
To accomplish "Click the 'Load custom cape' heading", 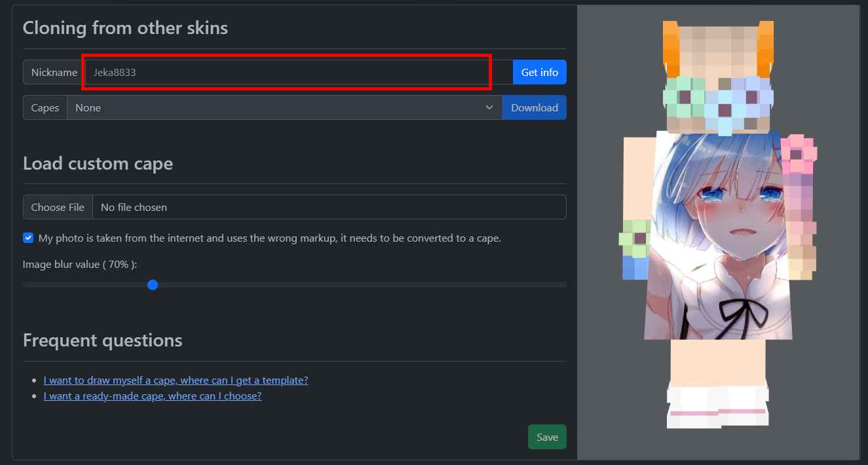I will (98, 162).
